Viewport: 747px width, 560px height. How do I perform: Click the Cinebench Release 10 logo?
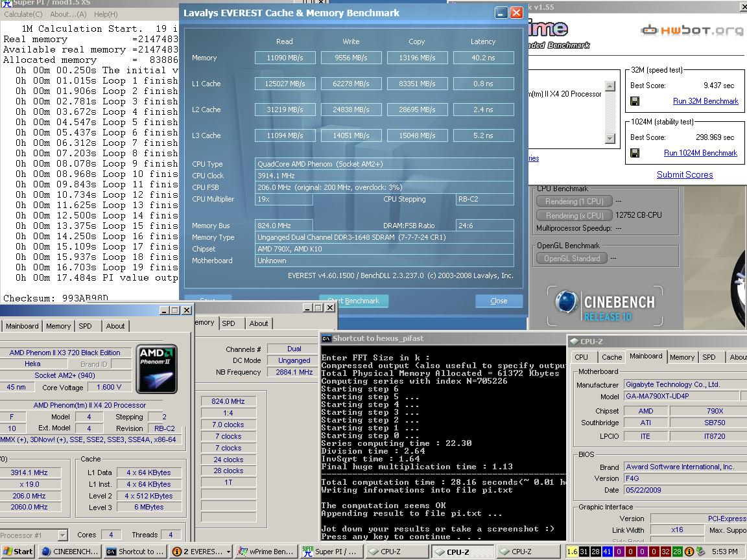606,305
